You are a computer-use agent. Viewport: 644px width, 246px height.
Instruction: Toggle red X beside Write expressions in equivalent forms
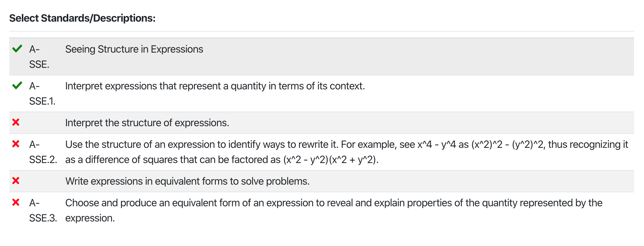point(16,181)
